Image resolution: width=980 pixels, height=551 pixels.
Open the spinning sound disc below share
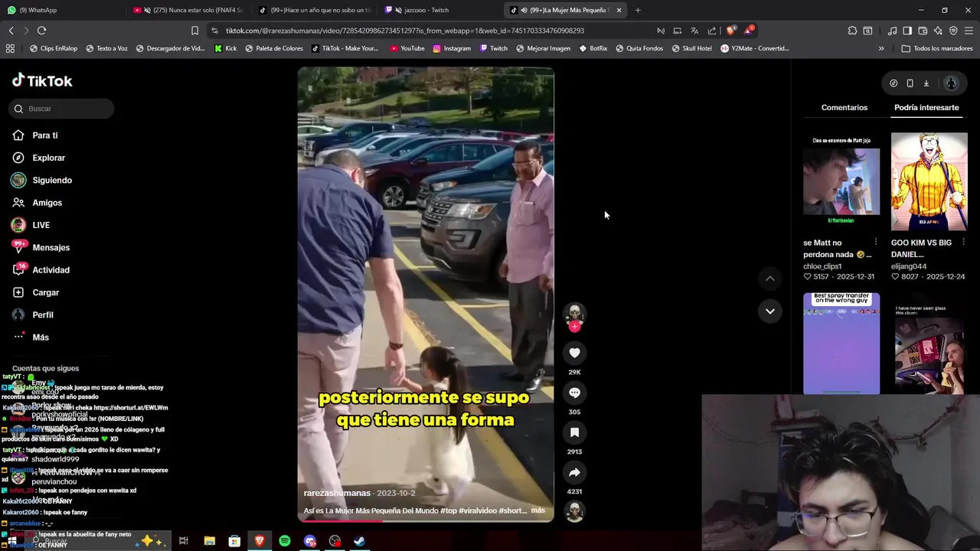[x=574, y=511]
